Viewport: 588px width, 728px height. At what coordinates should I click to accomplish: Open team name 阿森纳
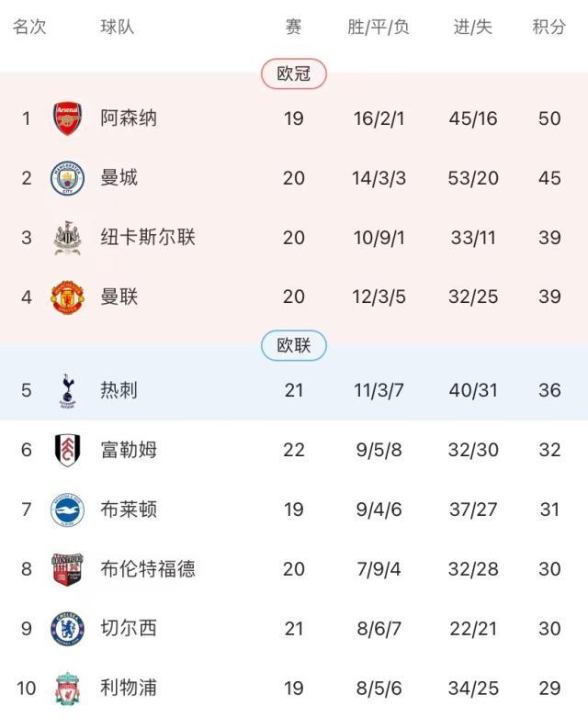click(x=129, y=118)
